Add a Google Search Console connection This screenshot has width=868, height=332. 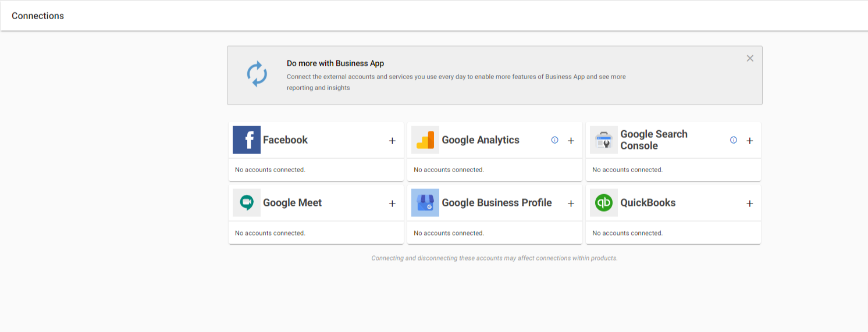pyautogui.click(x=749, y=141)
